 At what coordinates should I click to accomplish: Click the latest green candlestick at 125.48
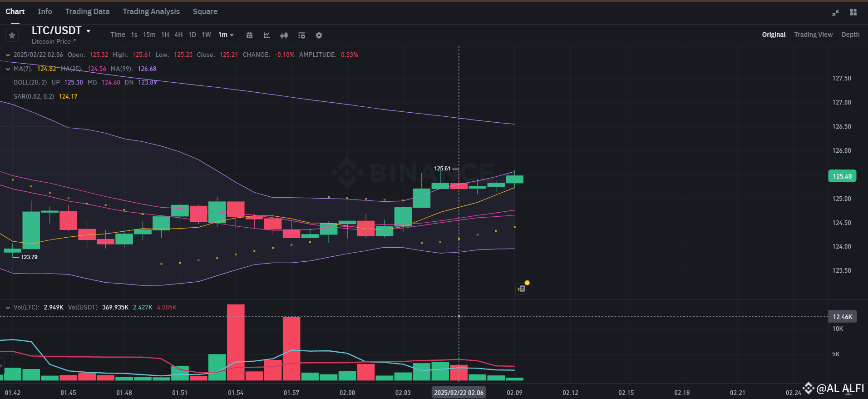click(x=514, y=180)
